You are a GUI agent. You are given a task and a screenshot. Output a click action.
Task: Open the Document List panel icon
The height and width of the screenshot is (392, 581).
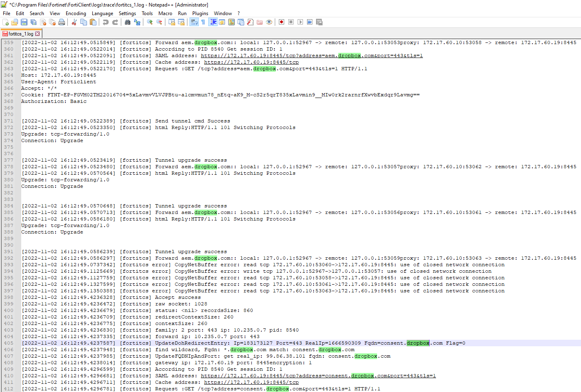(241, 22)
